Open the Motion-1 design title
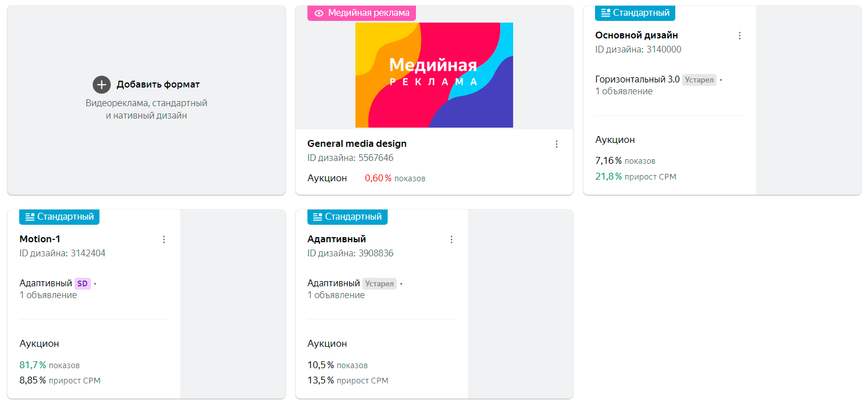Screen dimensions: 868x406 (x=40, y=239)
